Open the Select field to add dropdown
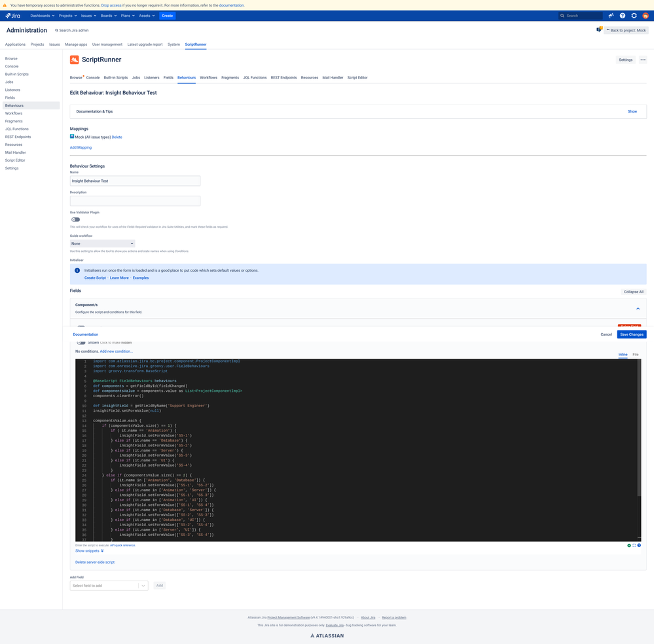The height and width of the screenshot is (644, 654). [108, 585]
